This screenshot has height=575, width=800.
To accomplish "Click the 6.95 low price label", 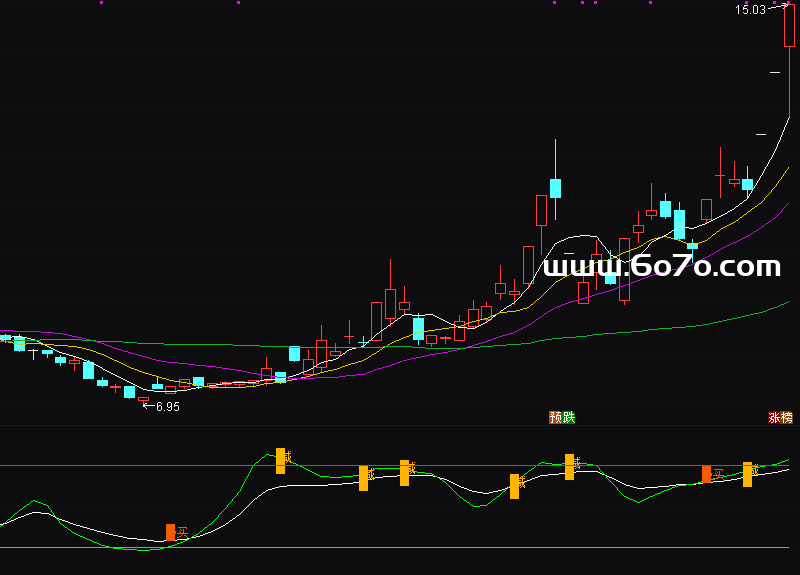I will (167, 407).
